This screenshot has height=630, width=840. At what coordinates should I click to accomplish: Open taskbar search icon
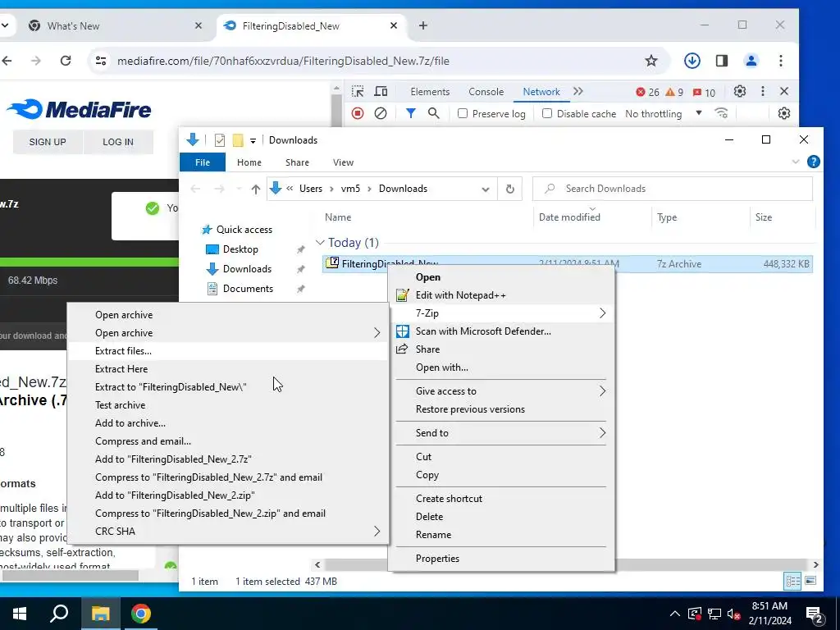tap(59, 614)
